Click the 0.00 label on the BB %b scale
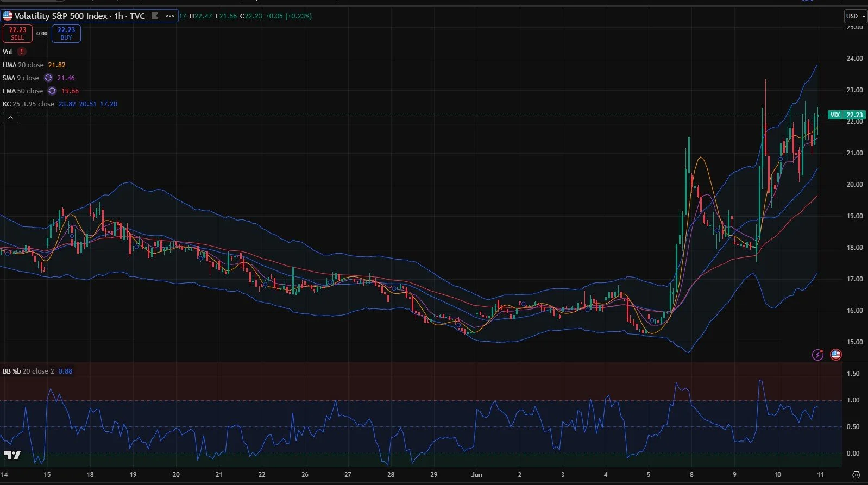The image size is (868, 485). (853, 453)
